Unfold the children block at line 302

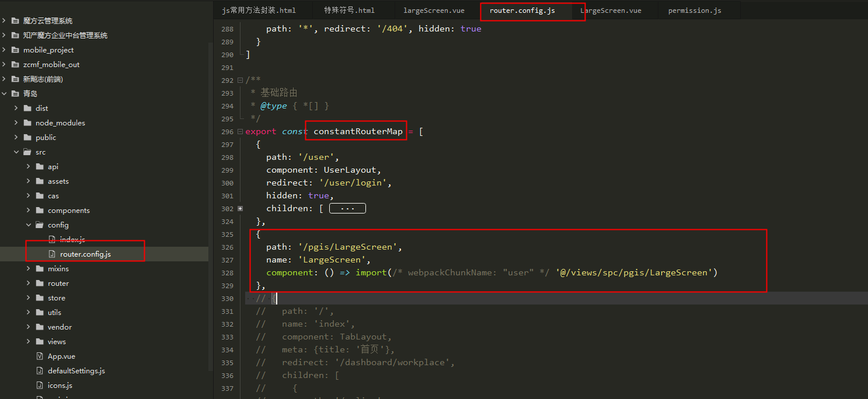(240, 209)
